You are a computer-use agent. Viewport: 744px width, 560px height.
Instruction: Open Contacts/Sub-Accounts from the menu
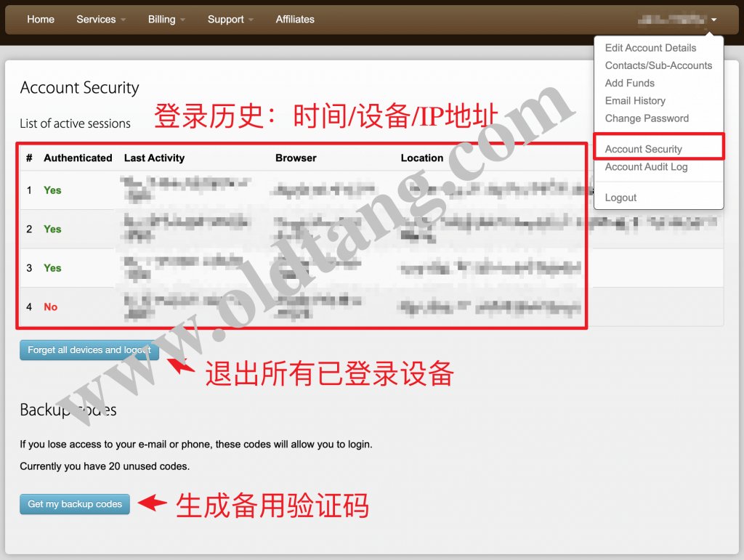[x=658, y=65]
